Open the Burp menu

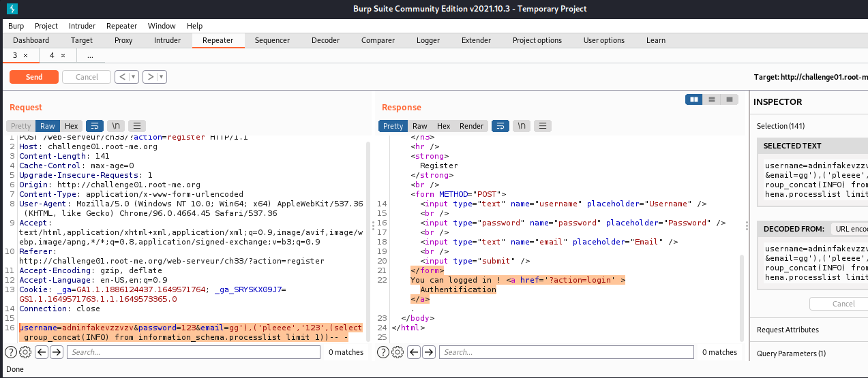16,26
